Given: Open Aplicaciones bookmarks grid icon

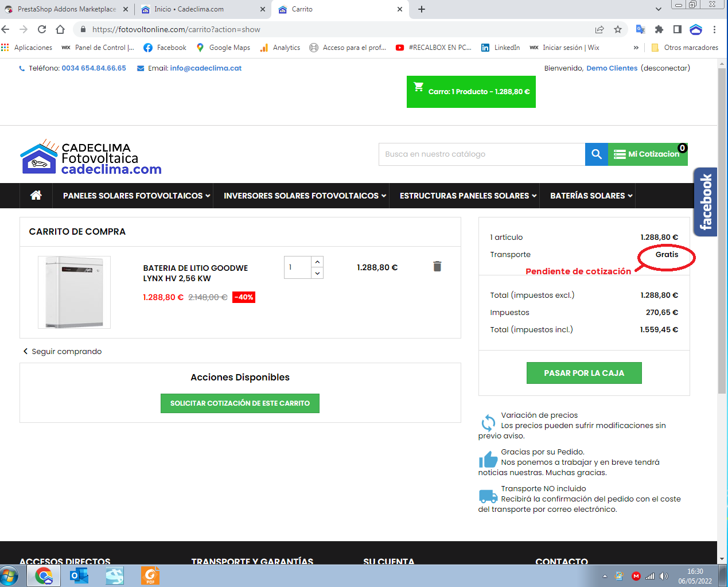Looking at the screenshot, I should point(5,48).
